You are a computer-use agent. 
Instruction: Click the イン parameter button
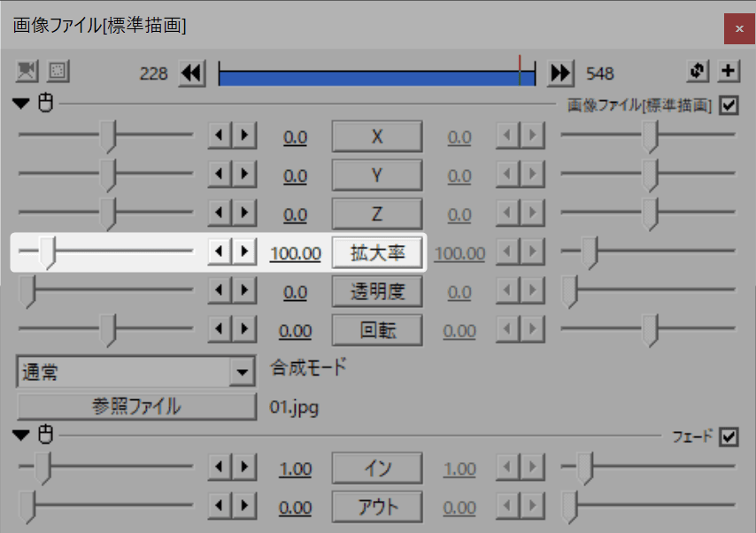(376, 467)
